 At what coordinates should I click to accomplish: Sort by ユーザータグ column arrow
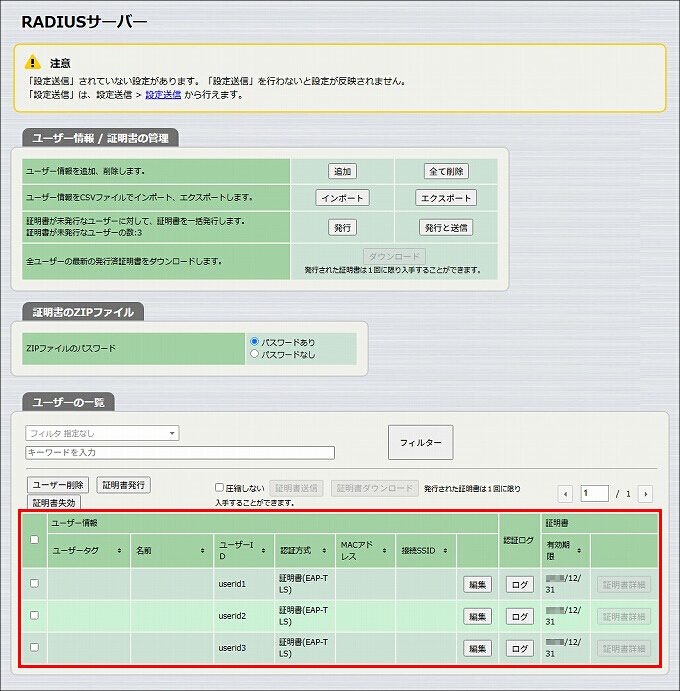[x=119, y=550]
